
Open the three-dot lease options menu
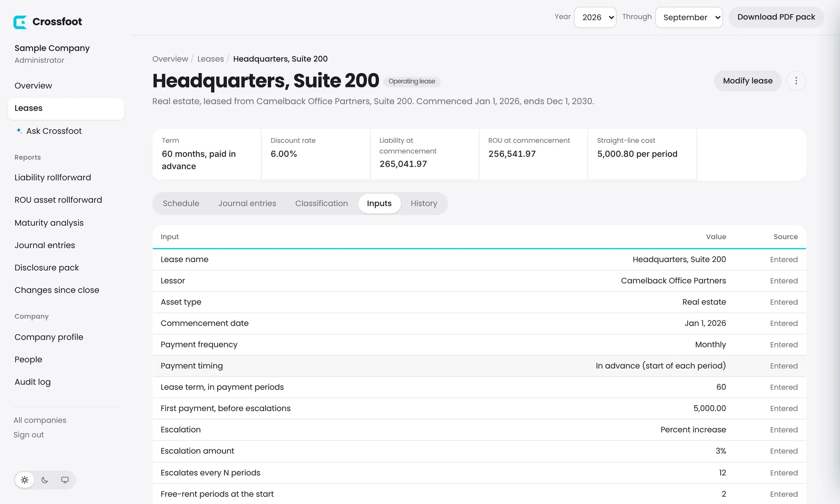[796, 81]
